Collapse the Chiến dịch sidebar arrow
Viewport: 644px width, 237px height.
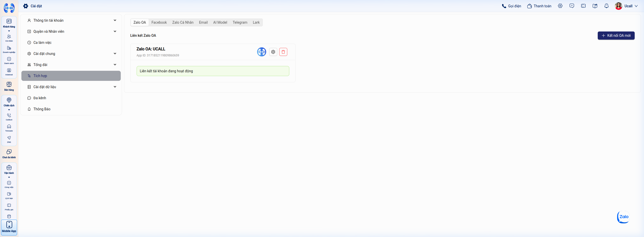pyautogui.click(x=9, y=110)
